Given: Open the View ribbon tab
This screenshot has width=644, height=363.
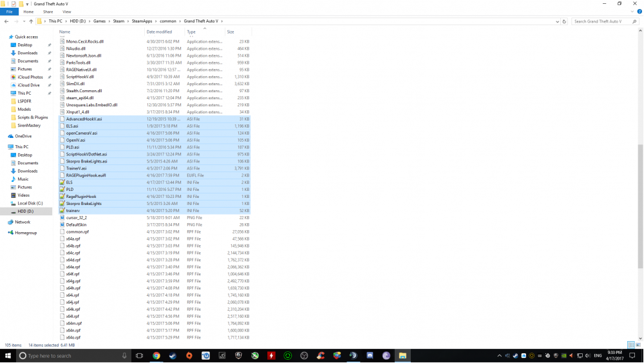Looking at the screenshot, I should 66,12.
